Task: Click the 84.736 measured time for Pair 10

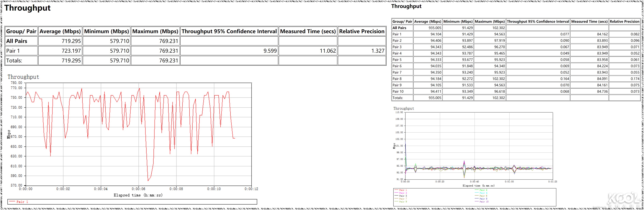Action: (x=602, y=91)
